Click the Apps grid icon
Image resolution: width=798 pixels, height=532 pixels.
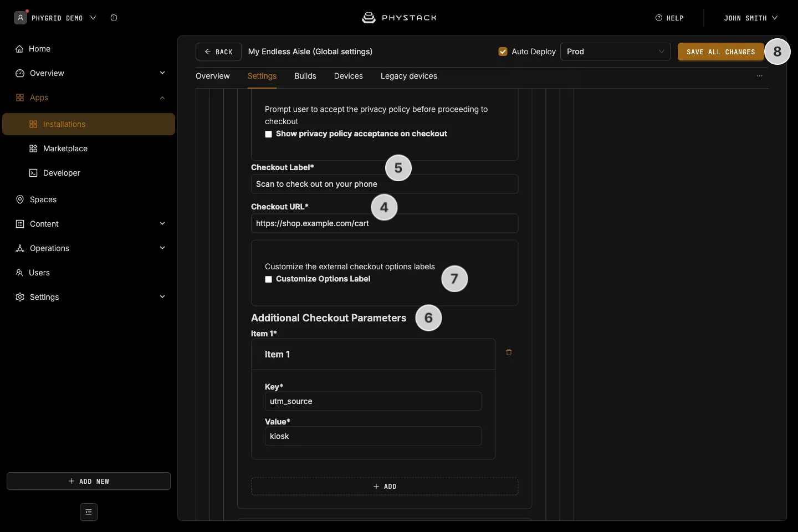pyautogui.click(x=20, y=98)
